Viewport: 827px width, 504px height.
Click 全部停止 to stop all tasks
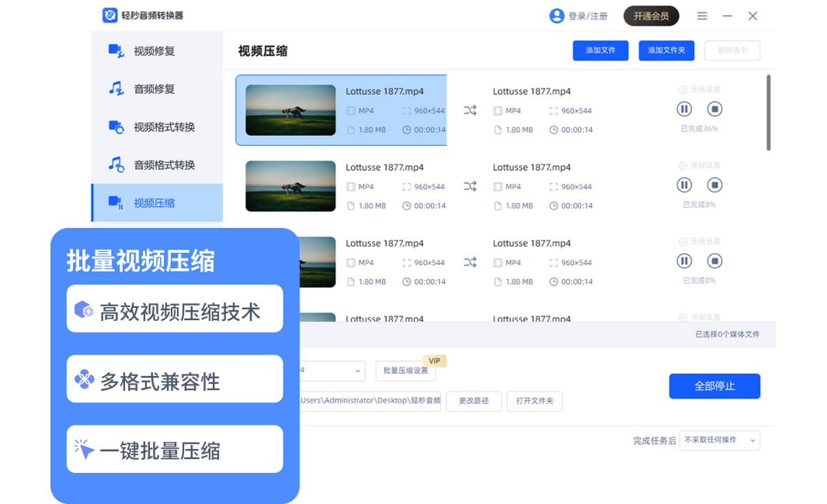[x=714, y=386]
